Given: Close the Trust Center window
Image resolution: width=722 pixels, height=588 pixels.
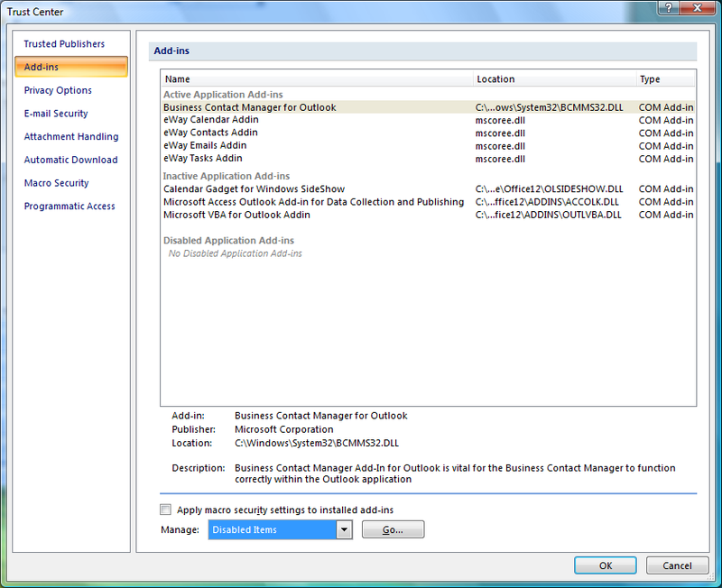Looking at the screenshot, I should (697, 8).
